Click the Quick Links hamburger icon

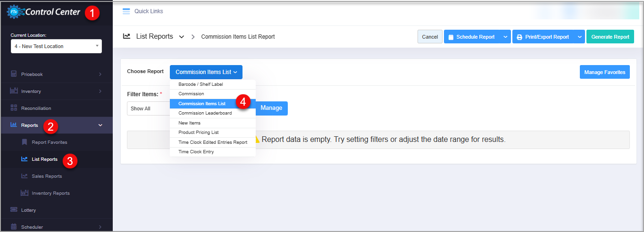126,11
